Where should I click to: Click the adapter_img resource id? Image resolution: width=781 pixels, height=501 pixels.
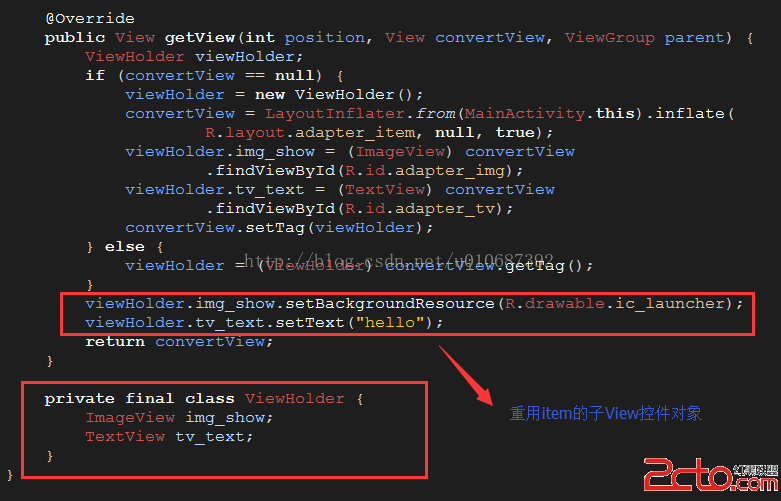(x=450, y=171)
